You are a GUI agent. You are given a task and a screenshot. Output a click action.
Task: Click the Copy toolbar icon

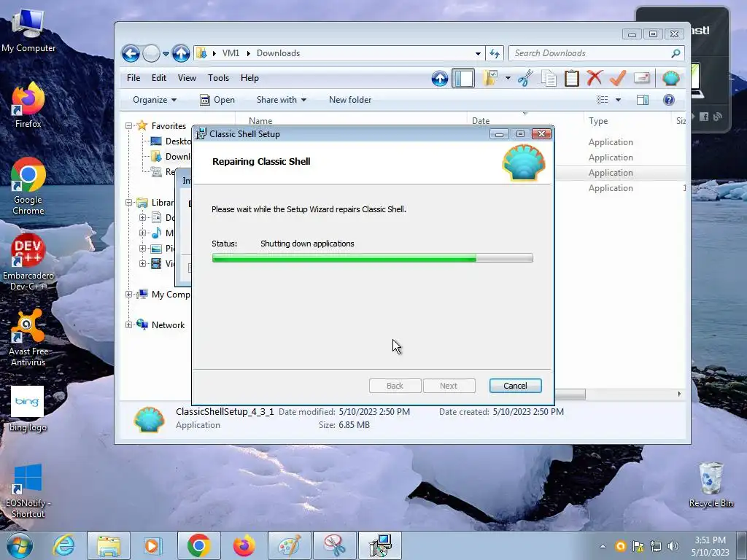click(549, 78)
